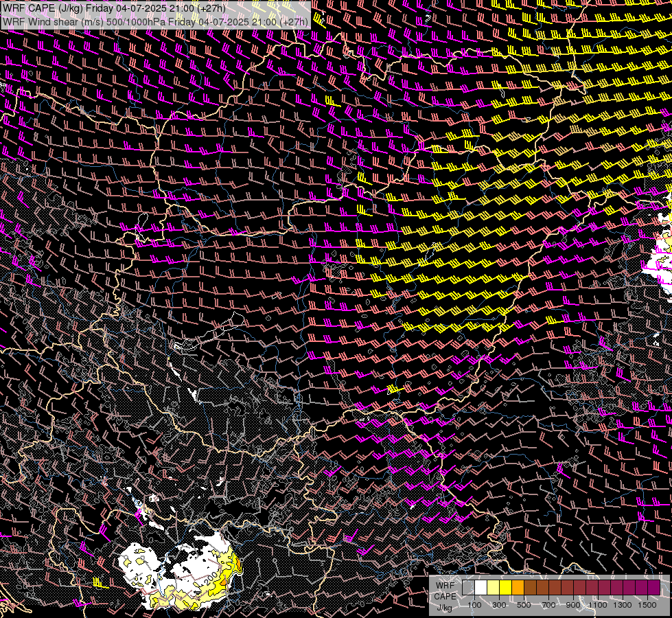Screen dimensions: 672x618
Task: Click the WRF Wind shear title line
Action: [x=155, y=22]
